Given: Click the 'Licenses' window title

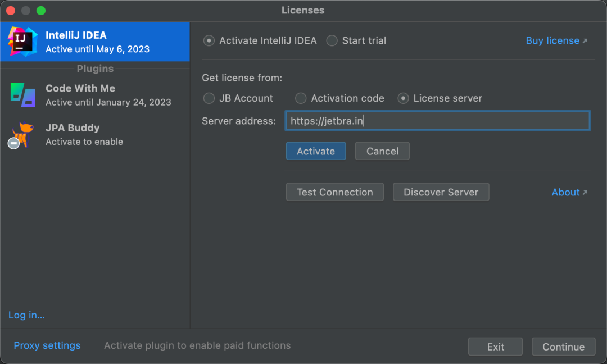Looking at the screenshot, I should (303, 11).
